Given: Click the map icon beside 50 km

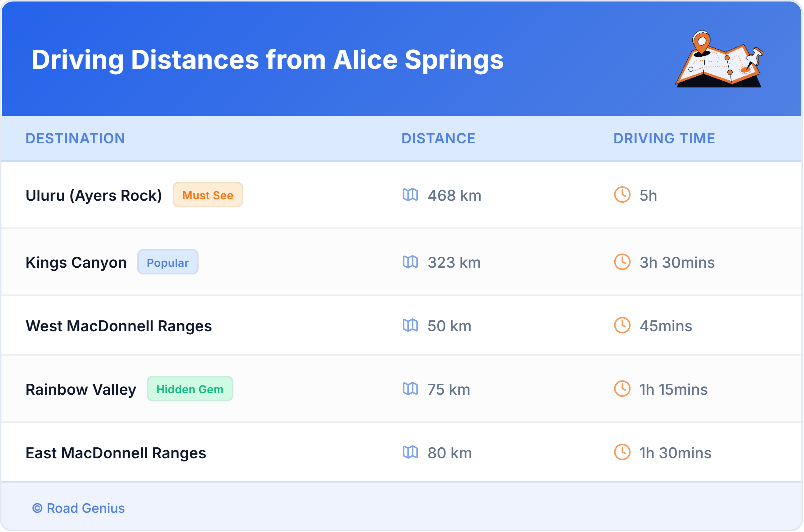Looking at the screenshot, I should (x=410, y=325).
